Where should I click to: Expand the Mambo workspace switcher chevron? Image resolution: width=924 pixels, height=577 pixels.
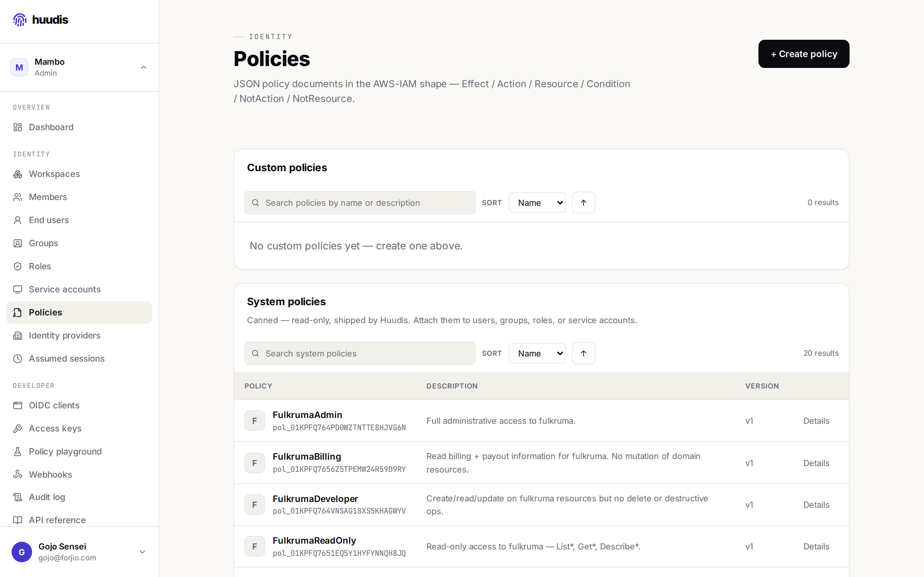[143, 68]
